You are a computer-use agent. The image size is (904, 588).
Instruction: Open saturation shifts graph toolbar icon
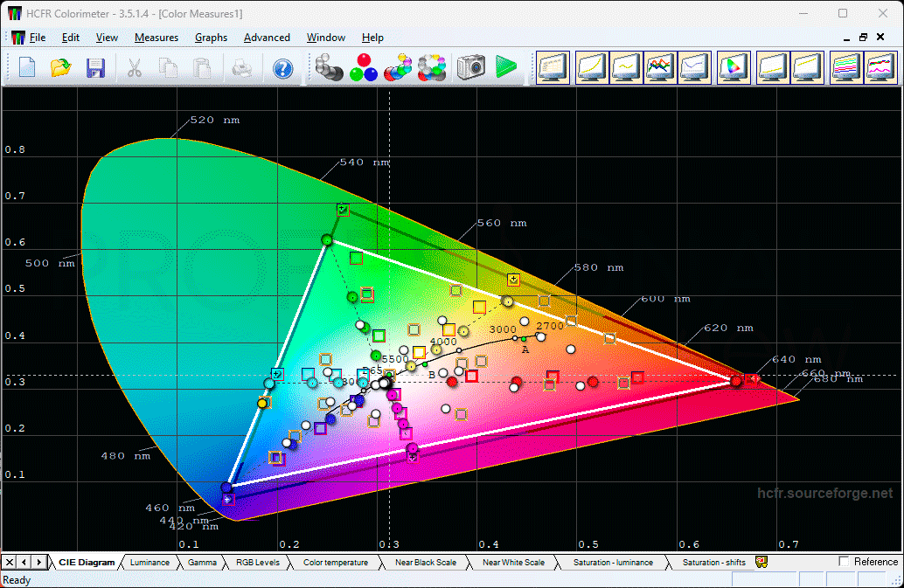pos(880,67)
